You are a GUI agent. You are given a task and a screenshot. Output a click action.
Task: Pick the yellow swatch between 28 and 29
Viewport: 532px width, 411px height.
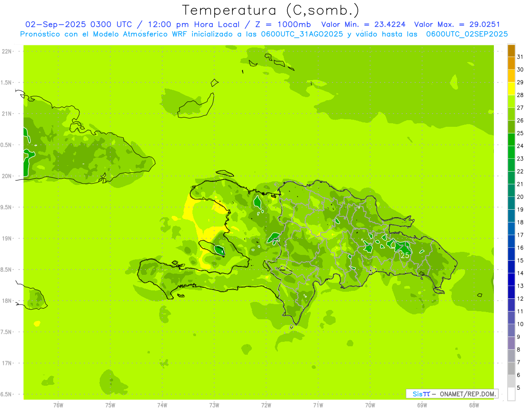pyautogui.click(x=511, y=89)
